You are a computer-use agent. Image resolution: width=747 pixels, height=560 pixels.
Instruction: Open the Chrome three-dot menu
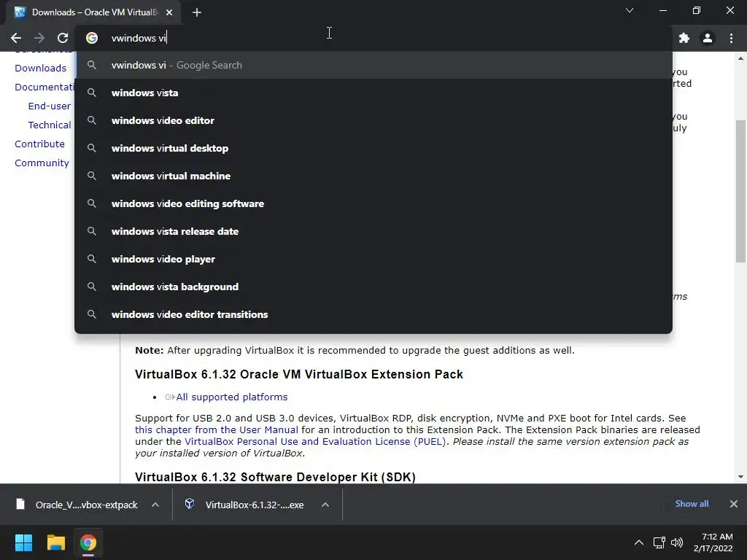click(x=731, y=38)
